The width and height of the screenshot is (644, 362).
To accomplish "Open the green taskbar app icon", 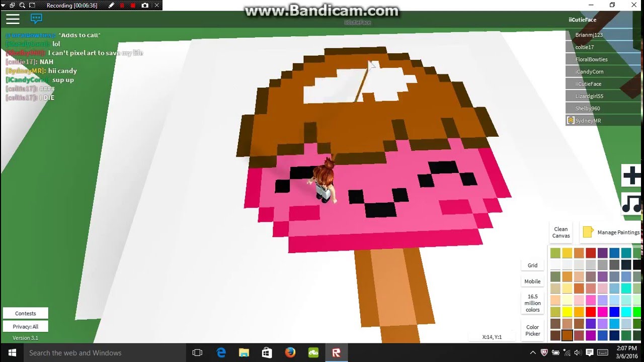I will click(x=313, y=353).
